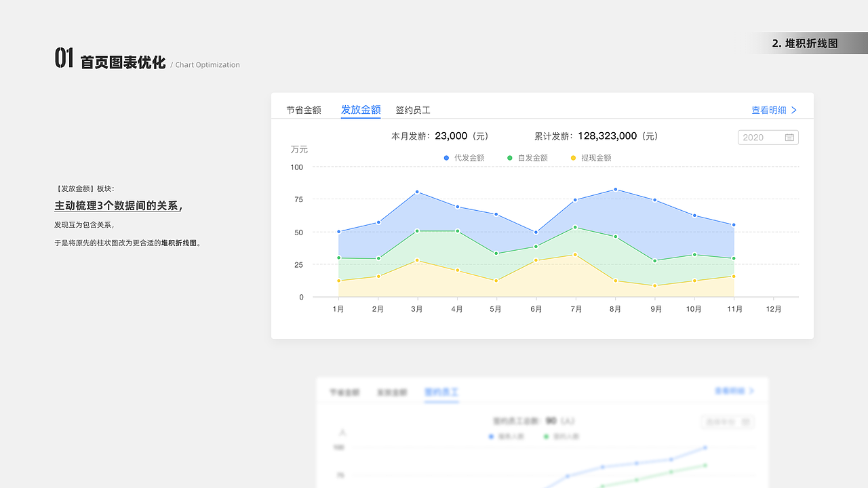Open the calendar icon in the 2020 year picker
The image size is (868, 488).
789,138
